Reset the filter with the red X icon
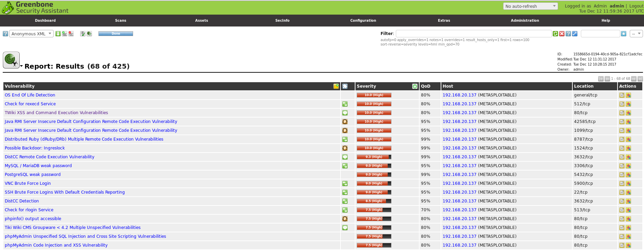The height and width of the screenshot is (250, 644). (562, 34)
